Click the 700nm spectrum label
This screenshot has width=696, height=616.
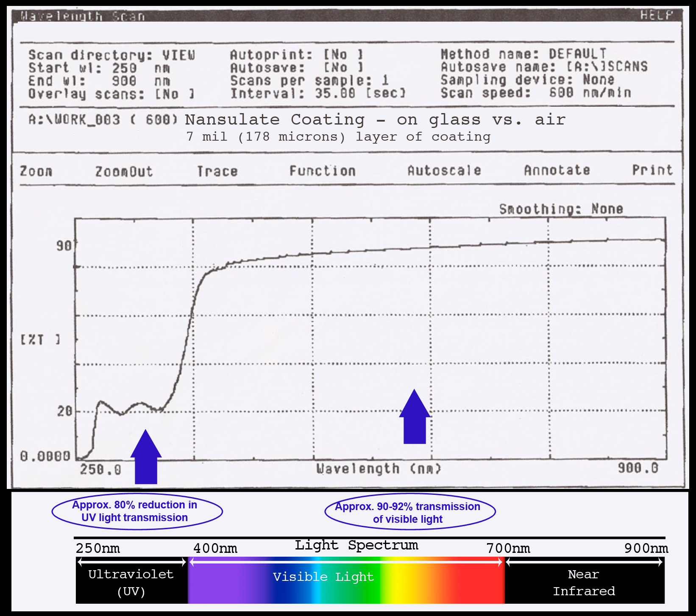click(508, 548)
